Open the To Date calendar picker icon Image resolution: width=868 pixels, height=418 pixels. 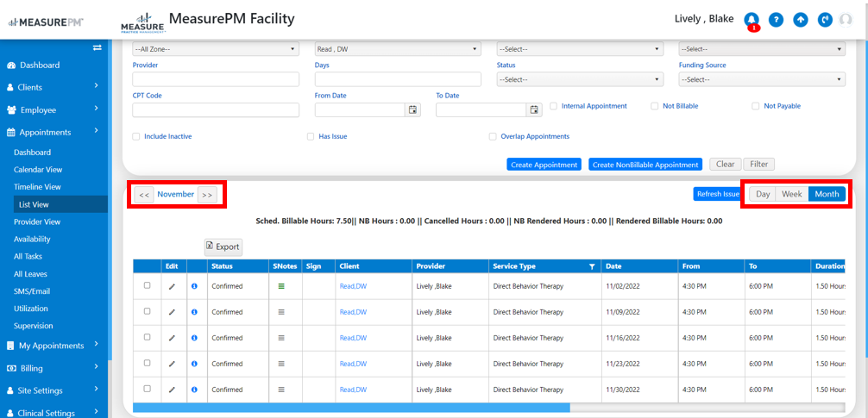coord(533,110)
